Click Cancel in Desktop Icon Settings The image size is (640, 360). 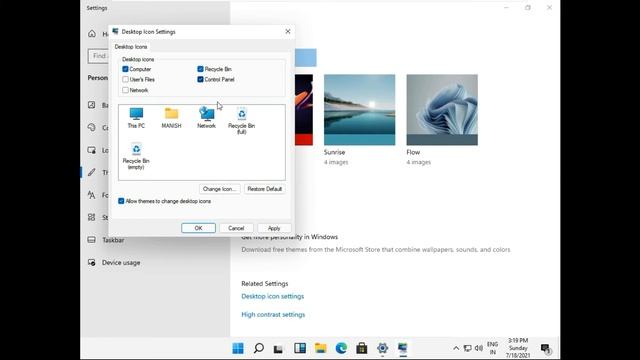coord(236,228)
